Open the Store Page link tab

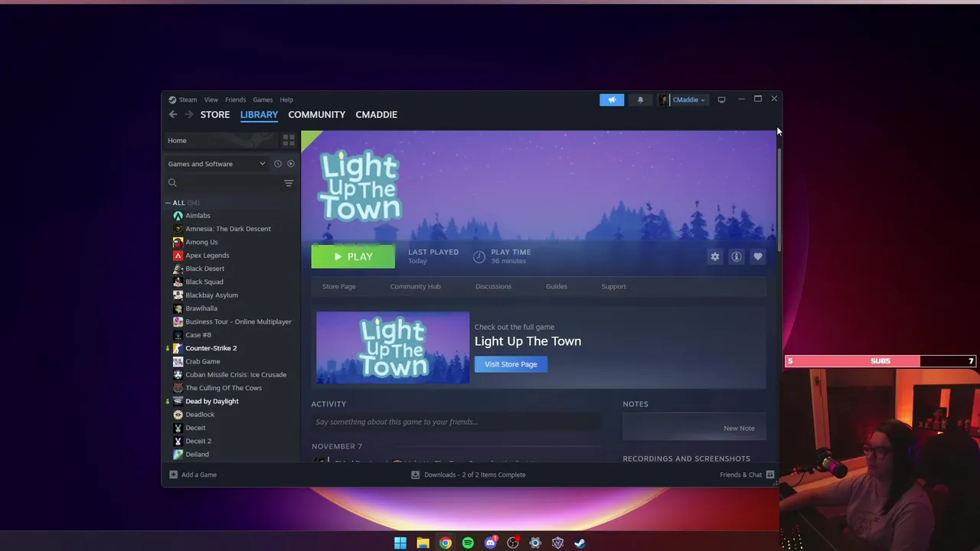[x=338, y=286]
